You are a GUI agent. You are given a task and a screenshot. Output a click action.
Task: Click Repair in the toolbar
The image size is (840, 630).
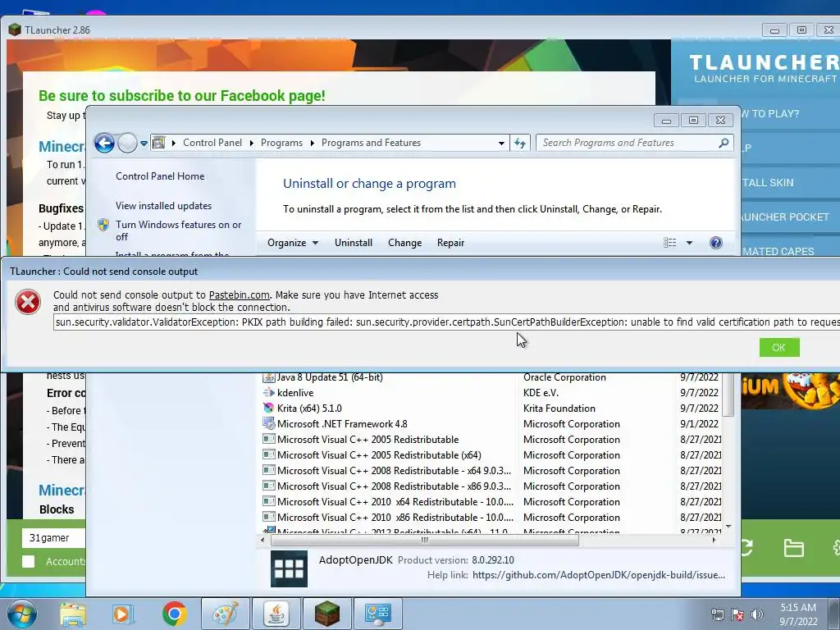(x=450, y=243)
